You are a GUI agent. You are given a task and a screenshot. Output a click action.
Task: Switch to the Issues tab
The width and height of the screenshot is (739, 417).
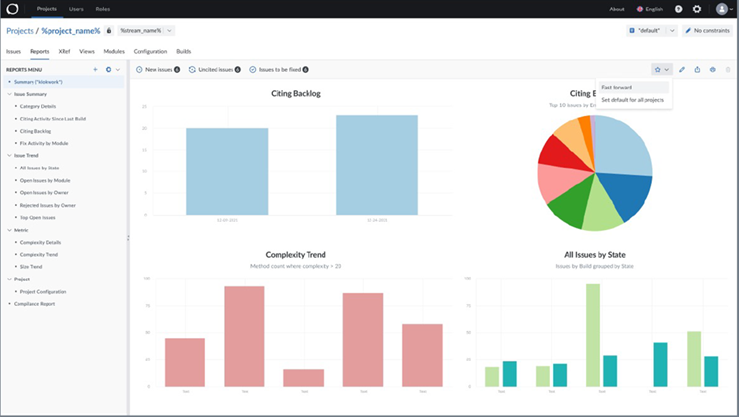[x=13, y=51]
